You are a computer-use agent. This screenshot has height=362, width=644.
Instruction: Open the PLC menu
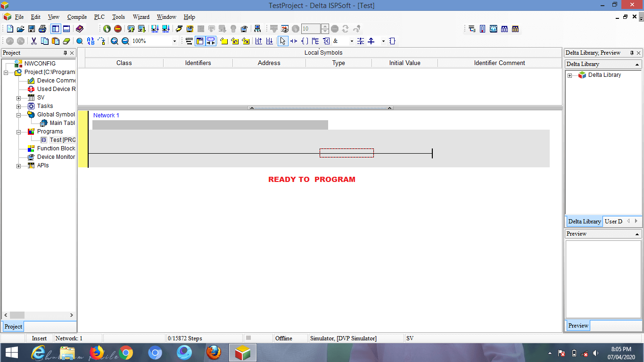tap(99, 17)
